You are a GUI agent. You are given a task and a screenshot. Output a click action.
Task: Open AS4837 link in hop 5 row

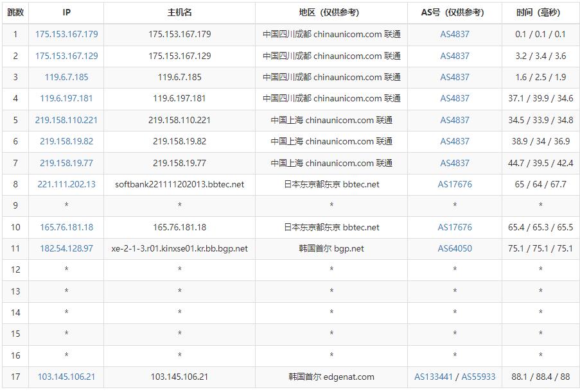[455, 120]
